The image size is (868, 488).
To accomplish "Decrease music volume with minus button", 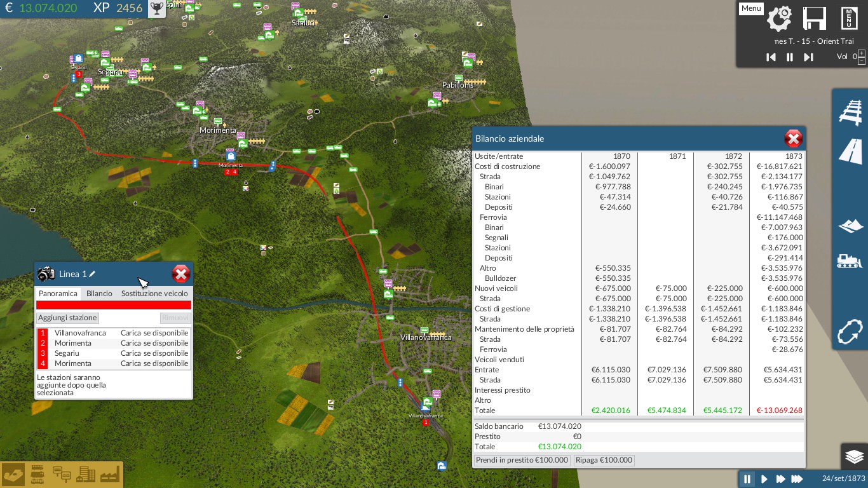I will tap(862, 61).
